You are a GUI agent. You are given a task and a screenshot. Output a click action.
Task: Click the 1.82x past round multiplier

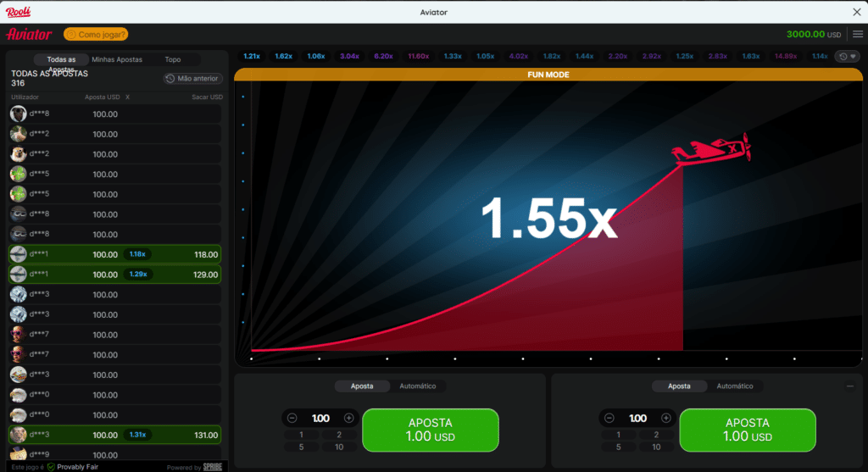(551, 57)
